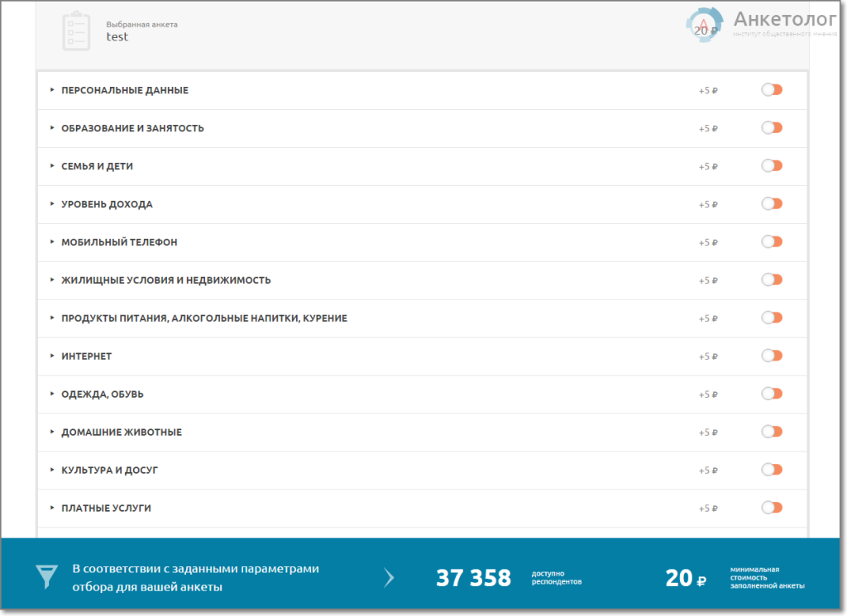847x616 pixels.
Task: Switch on the Домашние животные toggle
Action: point(771,432)
